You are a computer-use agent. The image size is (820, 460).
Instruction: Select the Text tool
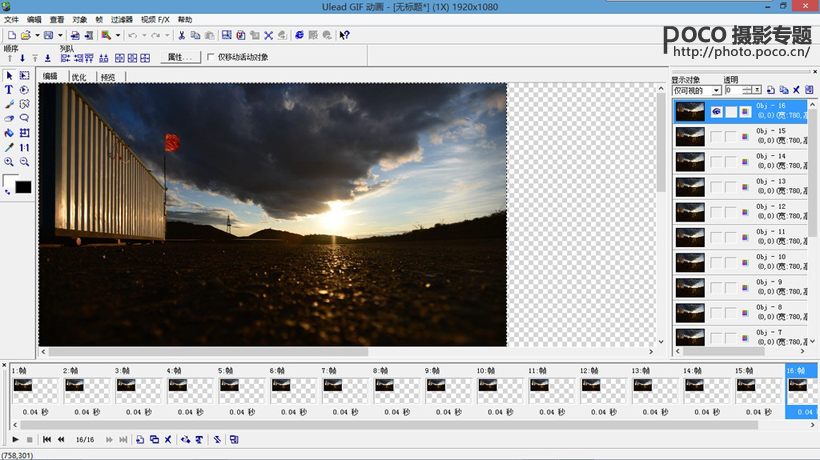point(9,90)
